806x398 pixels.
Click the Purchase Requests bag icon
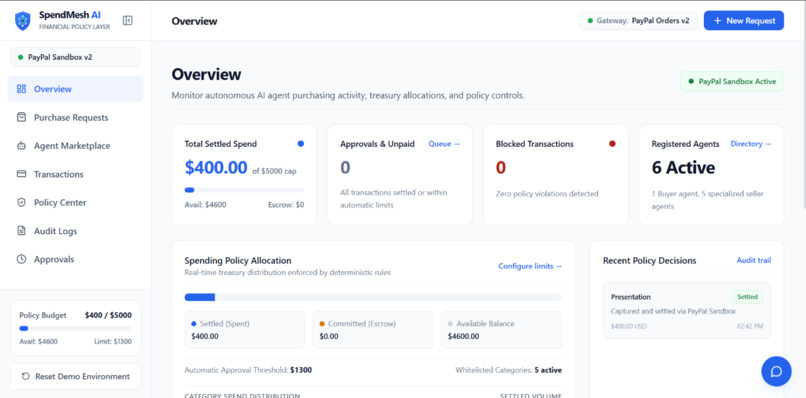pos(21,117)
